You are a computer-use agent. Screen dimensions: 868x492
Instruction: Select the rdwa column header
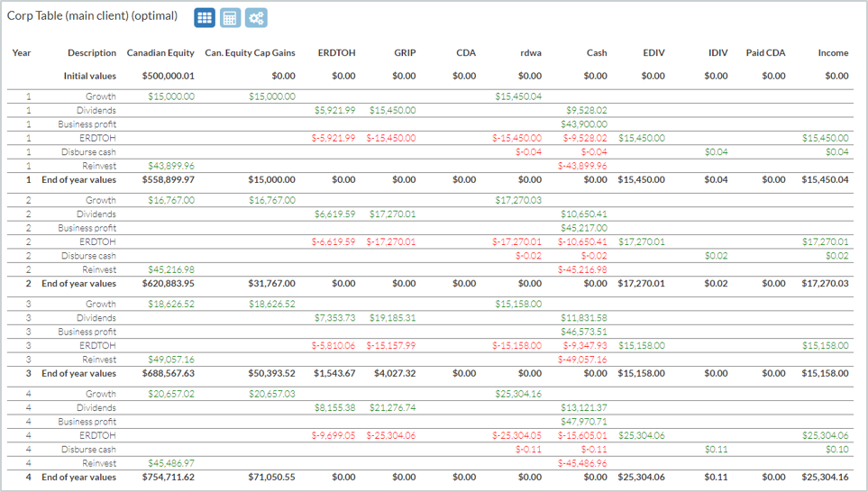click(x=531, y=53)
